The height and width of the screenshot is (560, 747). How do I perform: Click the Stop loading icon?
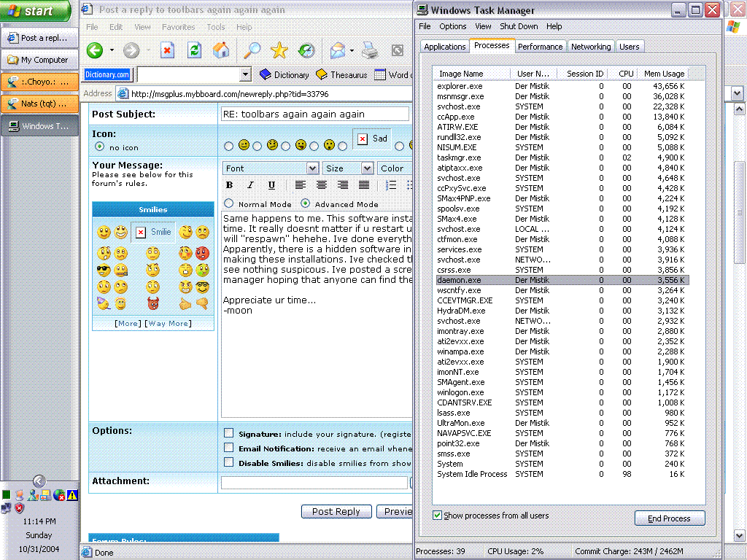coord(167,50)
